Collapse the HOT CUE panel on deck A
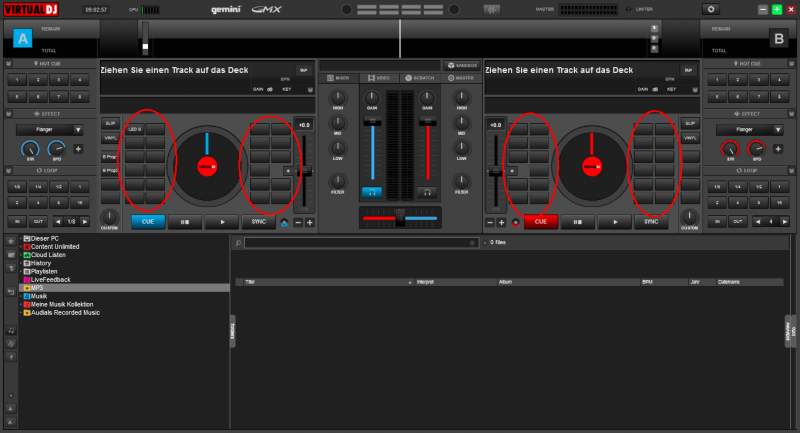The image size is (800, 433). [x=9, y=64]
